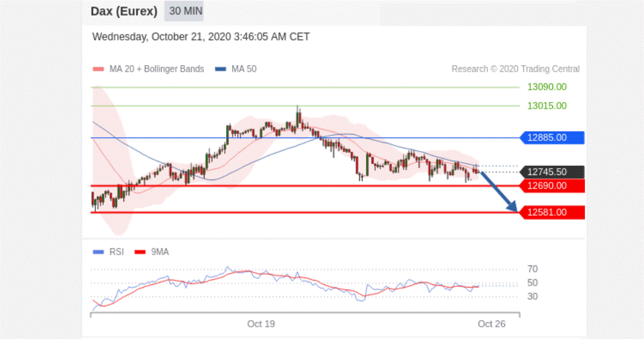This screenshot has width=644, height=339.
Task: Click the Oct 19 date axis label
Action: pyautogui.click(x=261, y=324)
